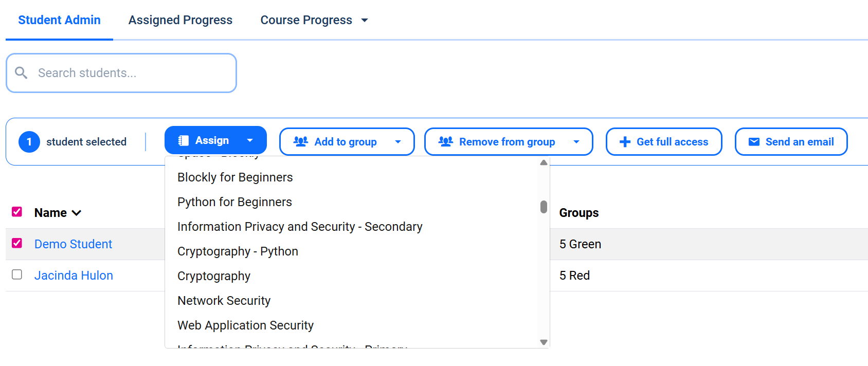Click the search magnifier icon
The width and height of the screenshot is (868, 366).
coord(21,73)
